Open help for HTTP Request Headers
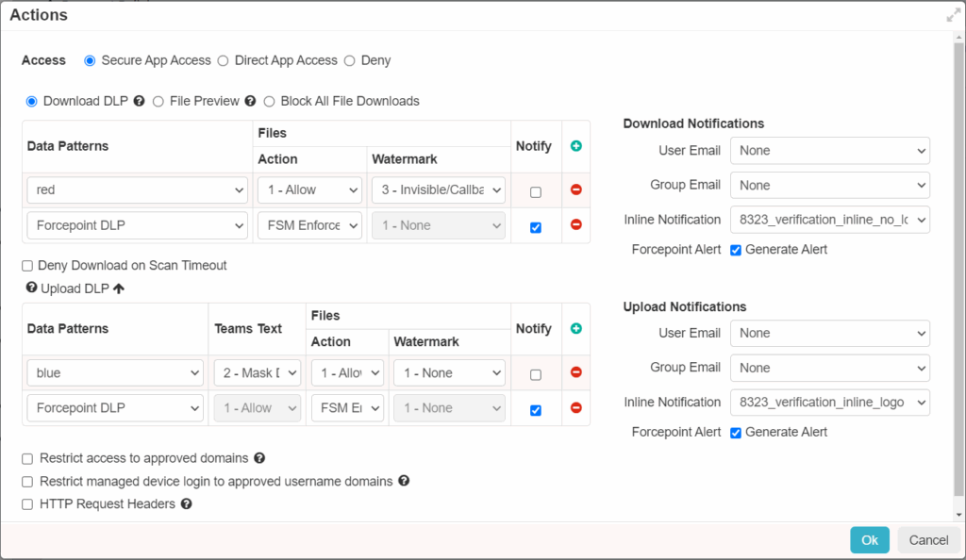The width and height of the screenshot is (966, 560). [x=186, y=504]
